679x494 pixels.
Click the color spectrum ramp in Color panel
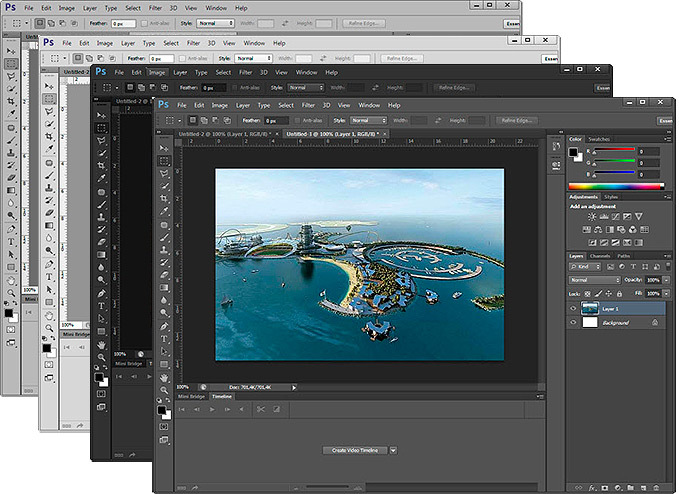(x=616, y=187)
